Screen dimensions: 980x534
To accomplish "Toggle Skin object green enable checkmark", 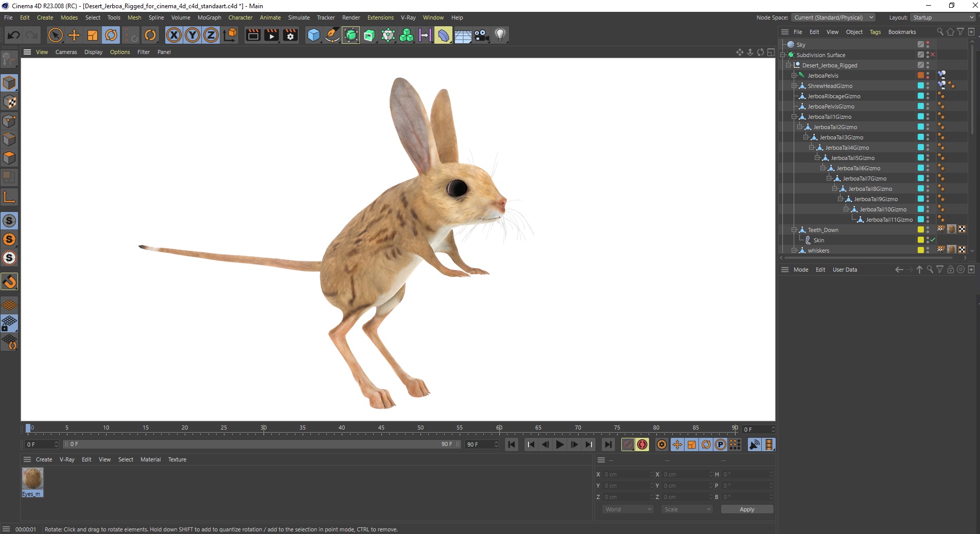I will 933,240.
